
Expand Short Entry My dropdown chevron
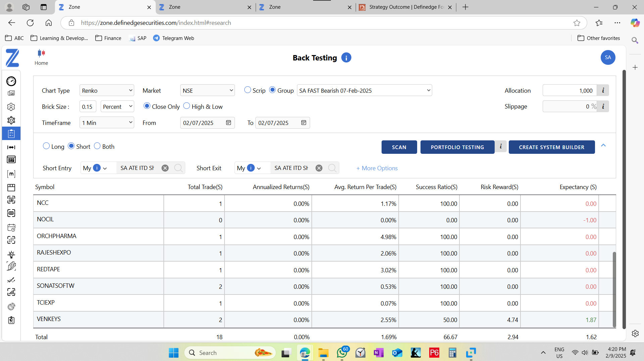(105, 169)
